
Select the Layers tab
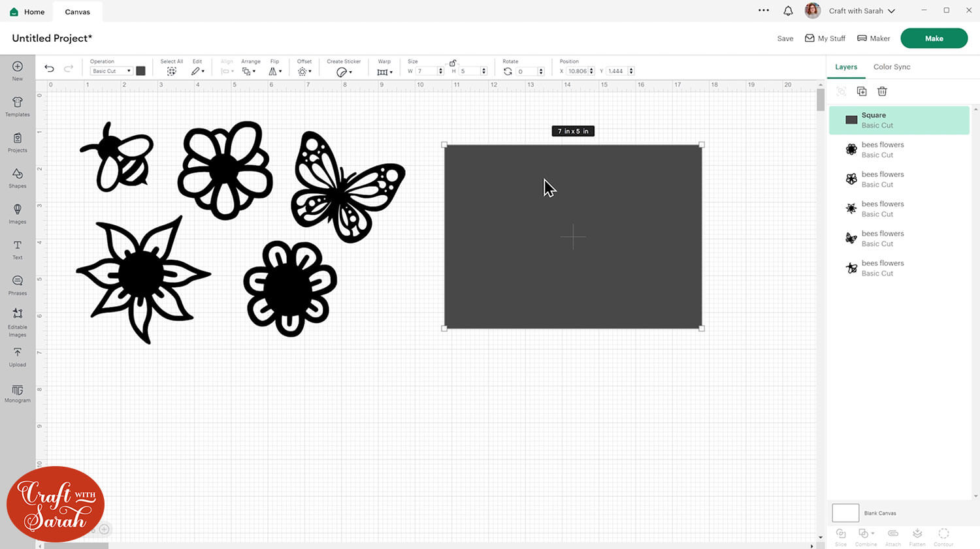(x=846, y=67)
